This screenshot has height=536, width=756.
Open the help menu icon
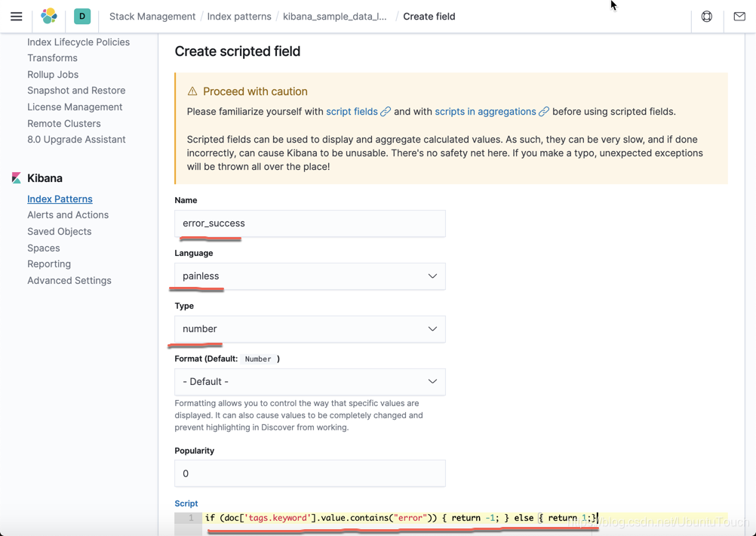[x=707, y=17]
